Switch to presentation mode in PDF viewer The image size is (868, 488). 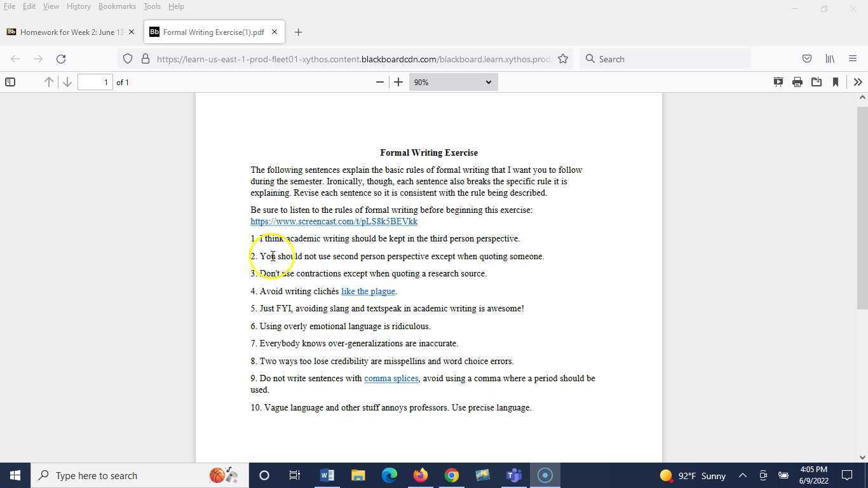coord(778,82)
